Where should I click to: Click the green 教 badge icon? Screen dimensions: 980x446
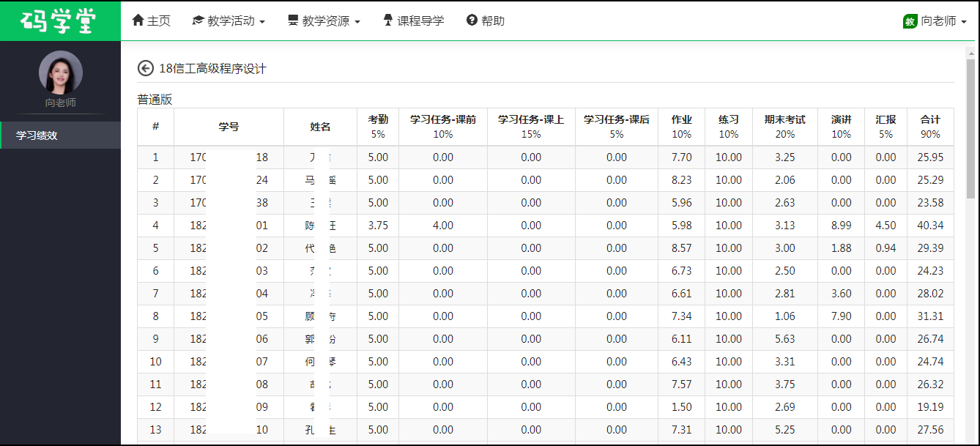point(910,21)
